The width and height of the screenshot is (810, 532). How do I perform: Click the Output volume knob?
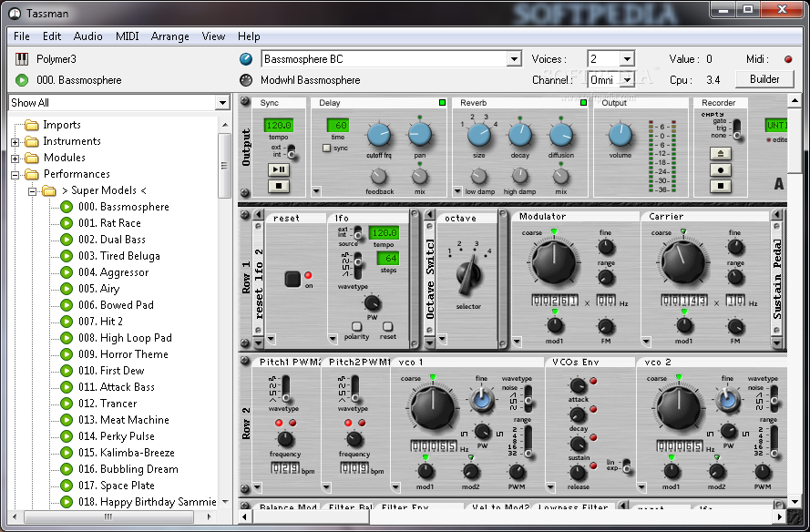tap(620, 135)
